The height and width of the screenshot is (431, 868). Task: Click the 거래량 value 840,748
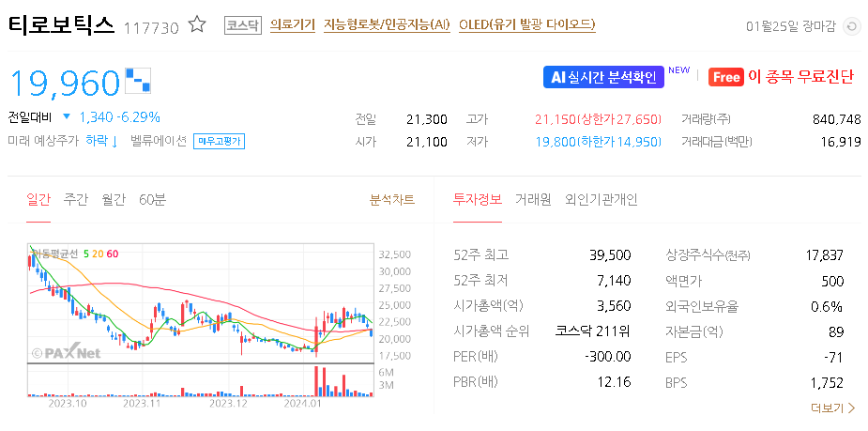pyautogui.click(x=836, y=119)
